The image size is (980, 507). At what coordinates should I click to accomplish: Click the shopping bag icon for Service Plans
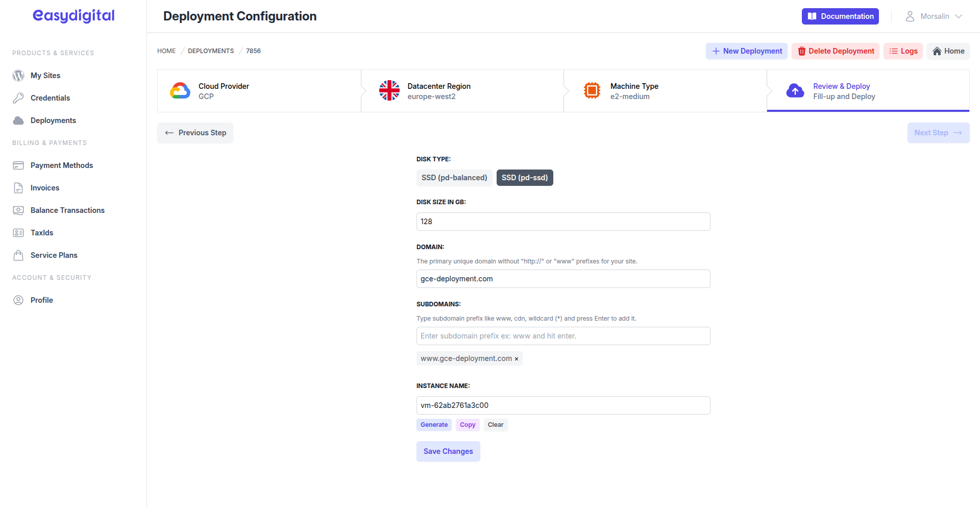[x=18, y=255]
